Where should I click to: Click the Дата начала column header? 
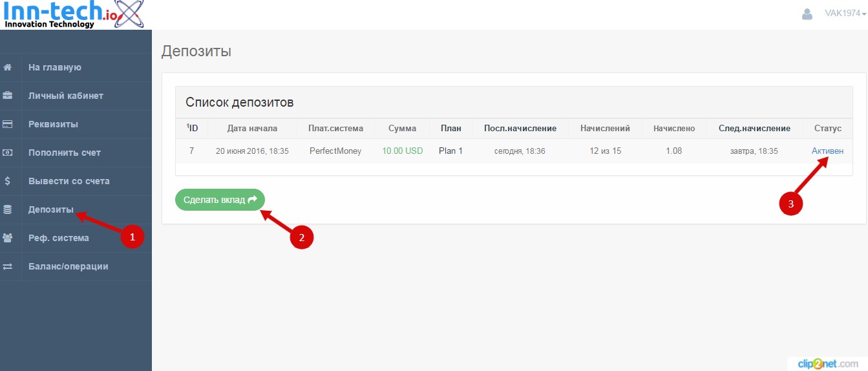[x=252, y=128]
